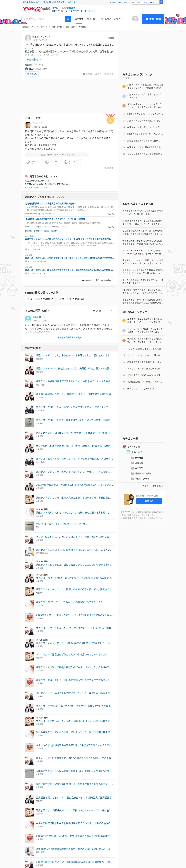Viewport: 186px width, 868px height.
Task: Open related 至急です!!共通テストにこの鉛筆
Action: pos(61,524)
